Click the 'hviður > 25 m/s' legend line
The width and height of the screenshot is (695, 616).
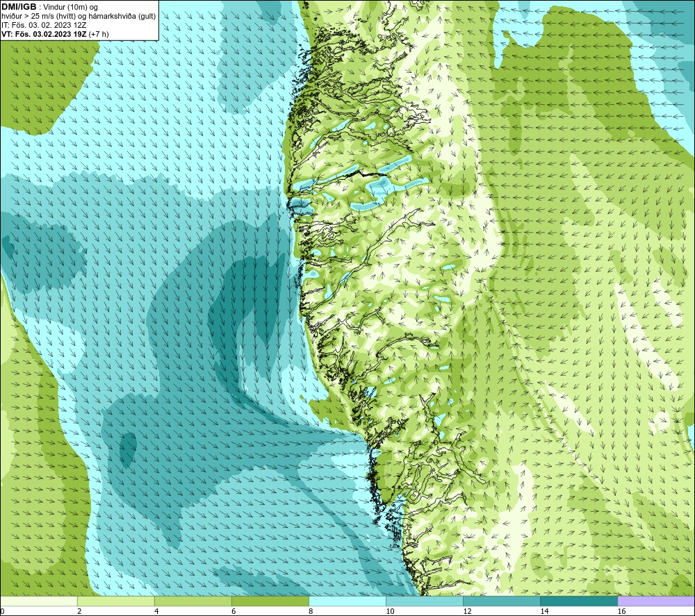(79, 16)
